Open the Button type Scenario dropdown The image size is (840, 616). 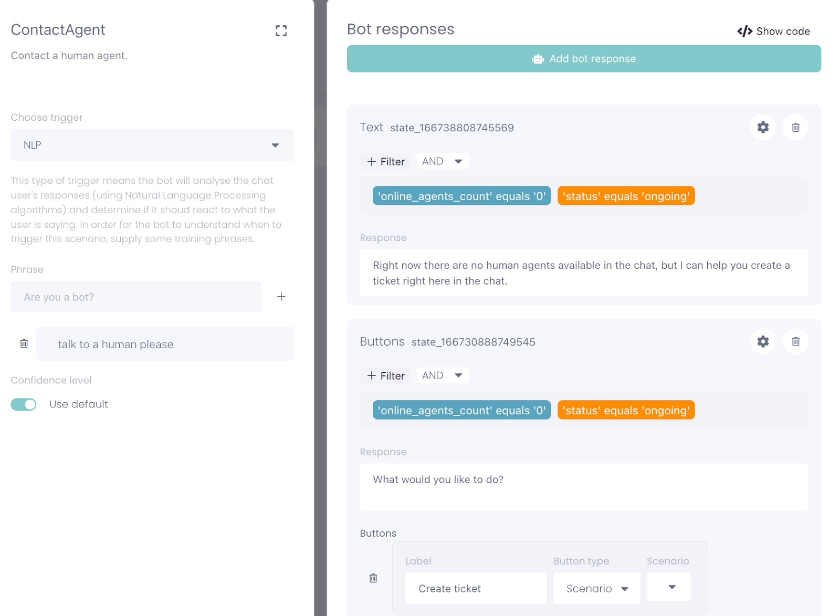coord(596,589)
